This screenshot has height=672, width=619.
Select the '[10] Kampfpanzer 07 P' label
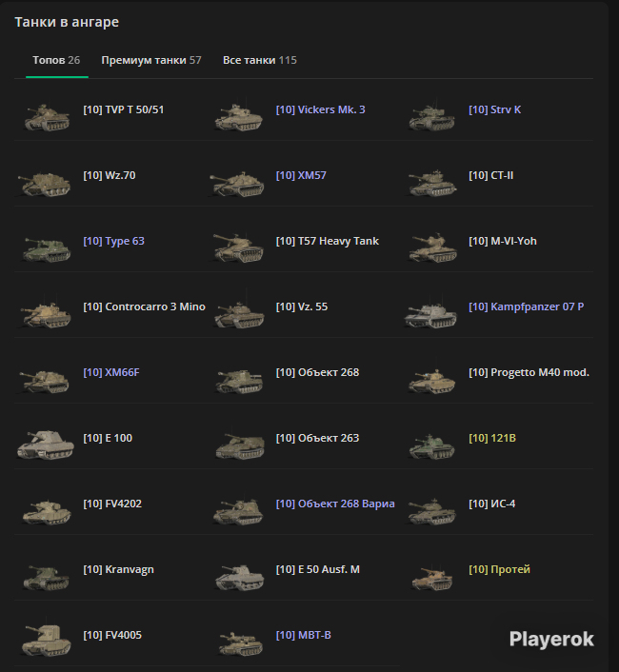526,306
